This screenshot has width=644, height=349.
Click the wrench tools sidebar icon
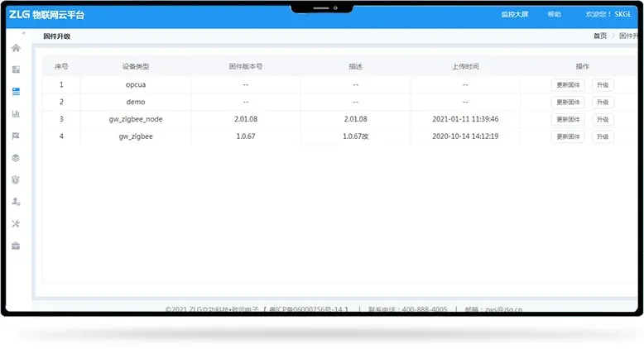click(x=16, y=223)
